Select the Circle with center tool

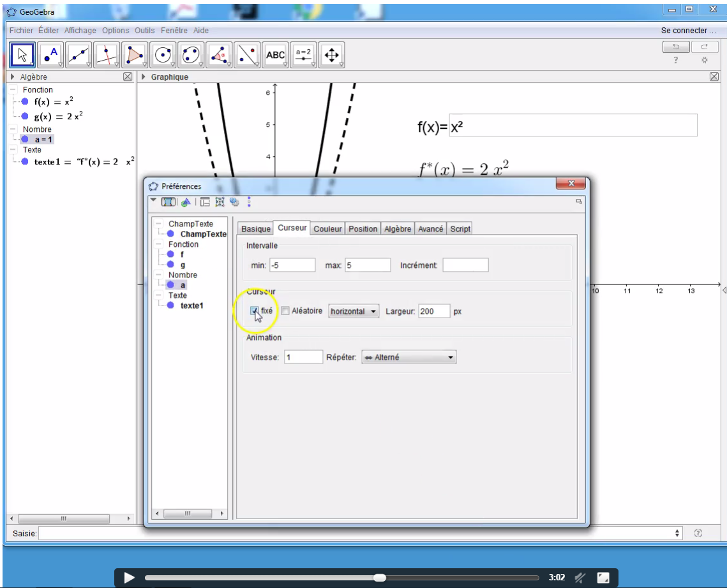[163, 55]
